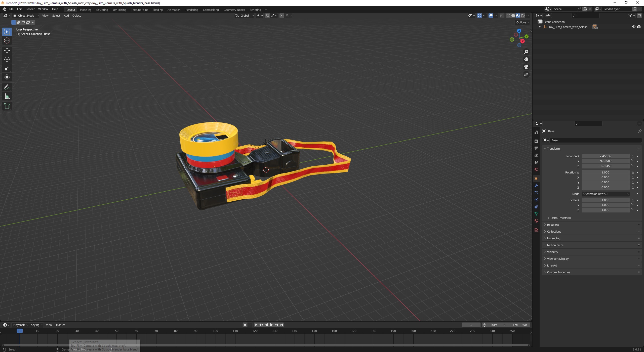Open the Render menu

coord(30,9)
